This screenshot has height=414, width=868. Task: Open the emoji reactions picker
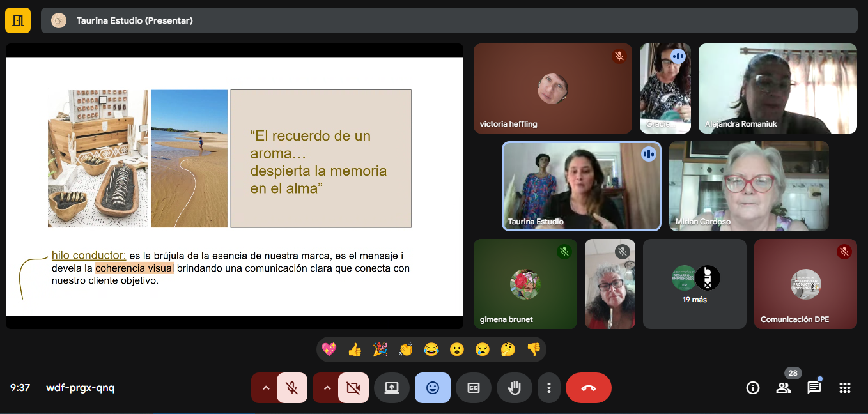pyautogui.click(x=432, y=387)
